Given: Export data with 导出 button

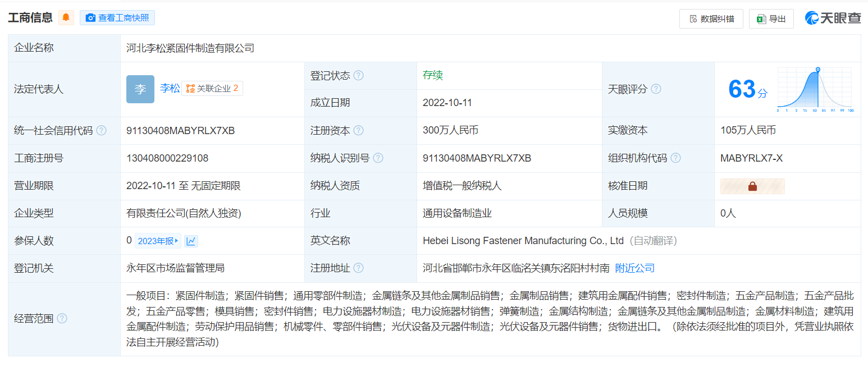Looking at the screenshot, I should (771, 19).
